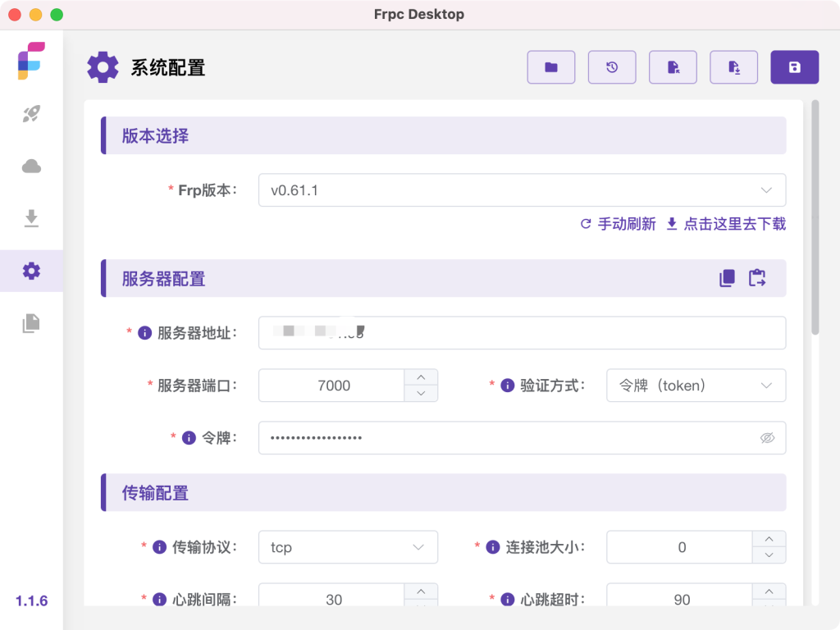The image size is (840, 630).
Task: Open the log files page in sidebar
Action: [x=31, y=323]
